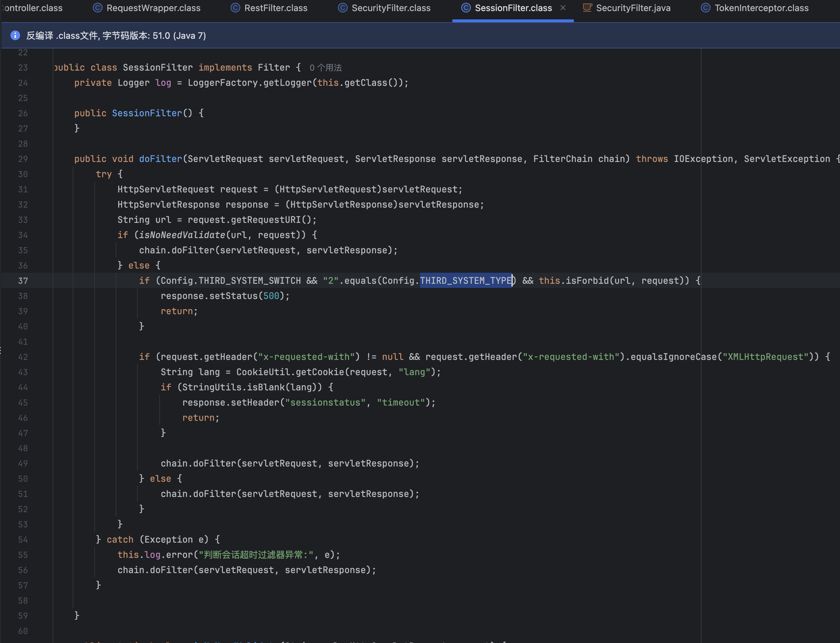Switch to TokenInterceptor.class tab

point(761,8)
